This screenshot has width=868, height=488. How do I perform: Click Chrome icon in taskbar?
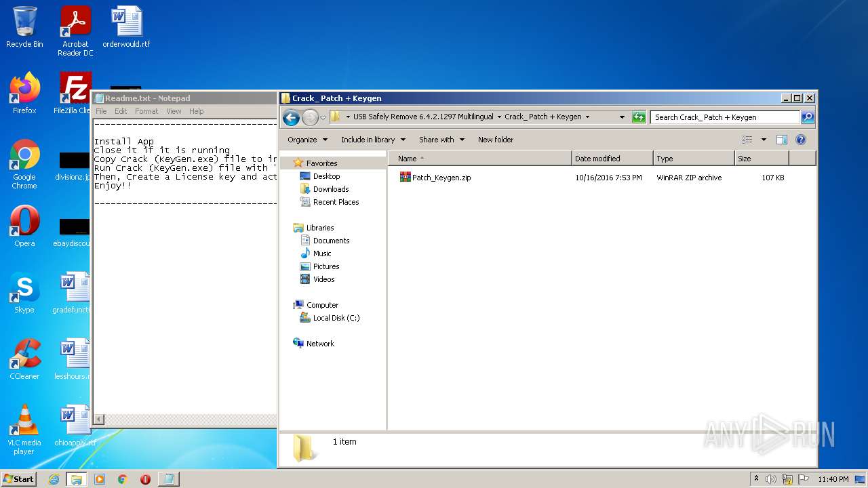[x=122, y=479]
